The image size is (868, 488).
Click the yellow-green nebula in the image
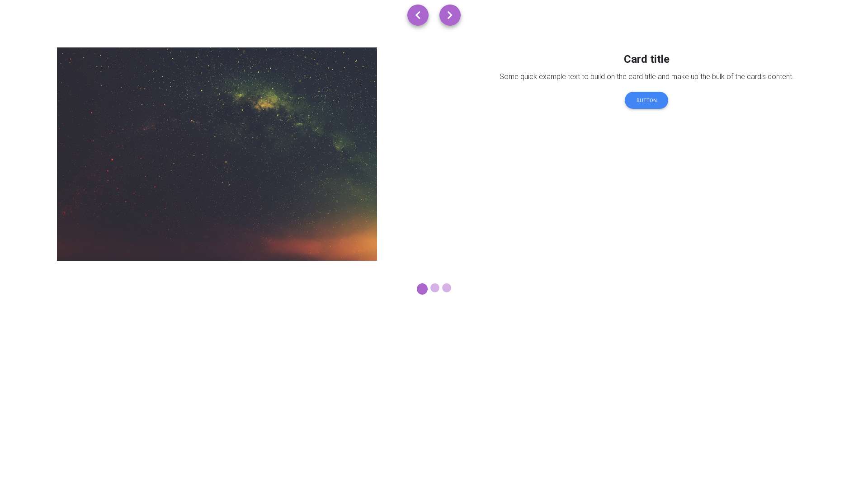click(x=264, y=100)
